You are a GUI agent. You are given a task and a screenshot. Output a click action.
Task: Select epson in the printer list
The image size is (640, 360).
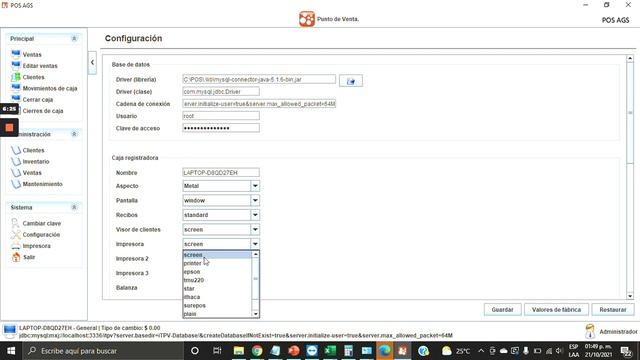[x=217, y=272]
